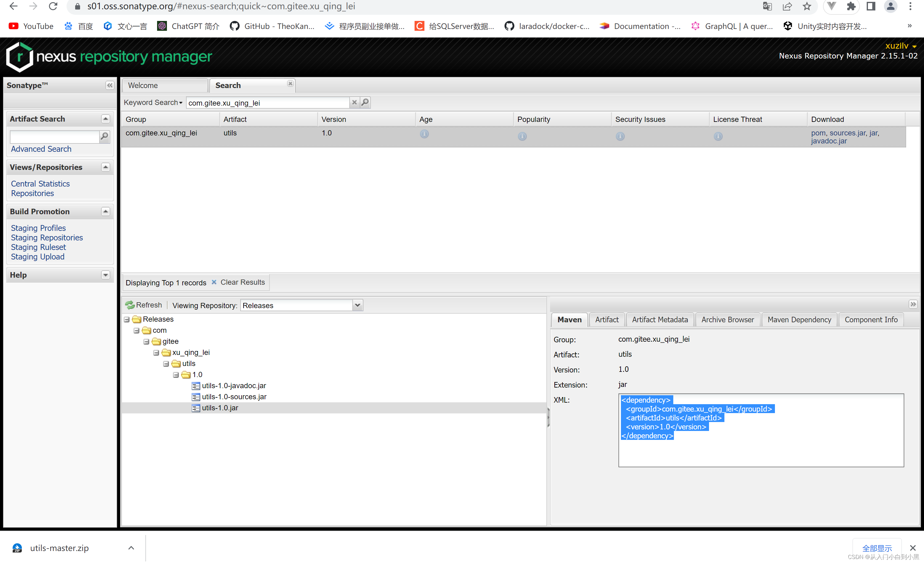
Task: Switch to the Artifact Metadata tab
Action: (x=660, y=320)
